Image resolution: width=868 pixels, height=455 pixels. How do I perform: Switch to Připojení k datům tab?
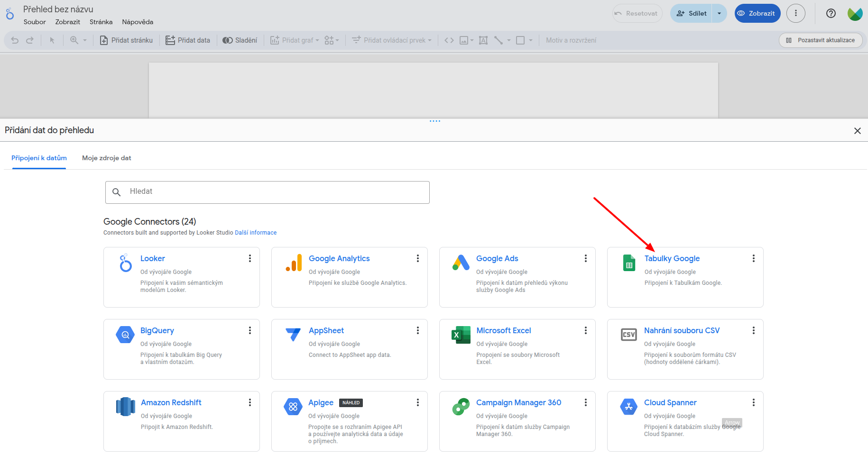click(39, 158)
